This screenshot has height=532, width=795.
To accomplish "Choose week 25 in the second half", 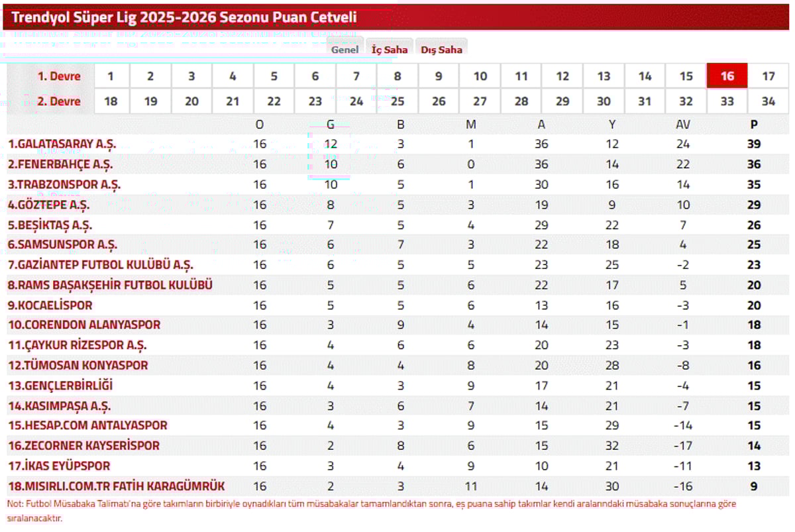I will point(397,101).
